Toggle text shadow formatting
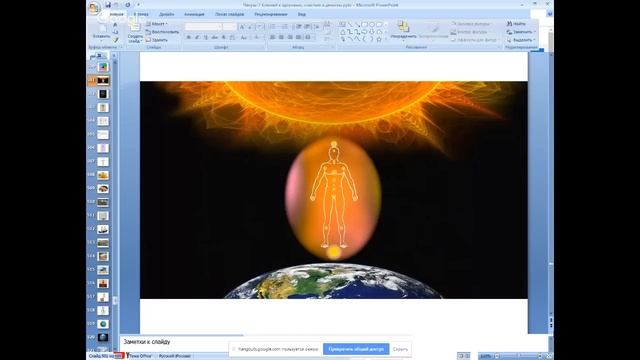Screen dimensions: 640x360 tap(224, 37)
